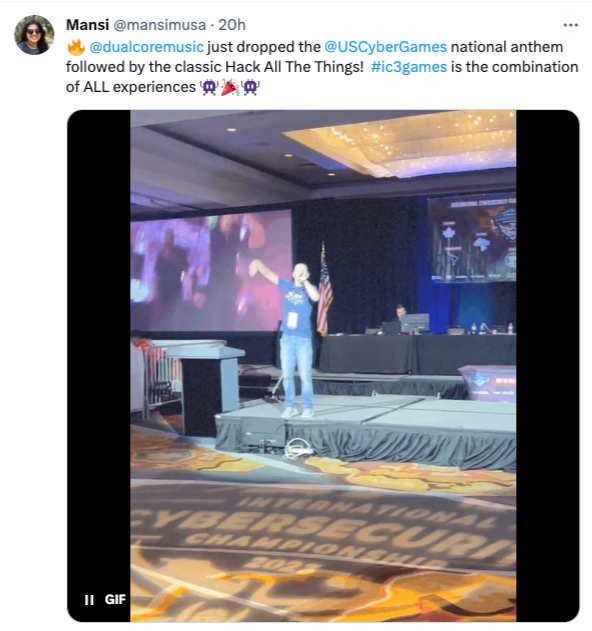Open the three-dot more options menu
592x631 pixels.
click(x=570, y=25)
